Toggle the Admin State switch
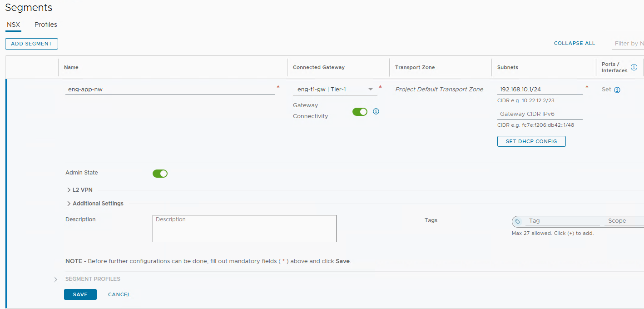644x309 pixels. pyautogui.click(x=160, y=174)
